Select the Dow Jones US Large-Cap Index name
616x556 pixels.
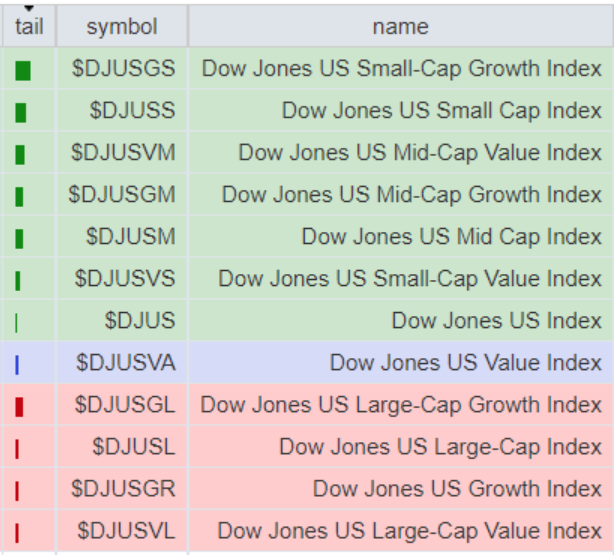click(440, 447)
